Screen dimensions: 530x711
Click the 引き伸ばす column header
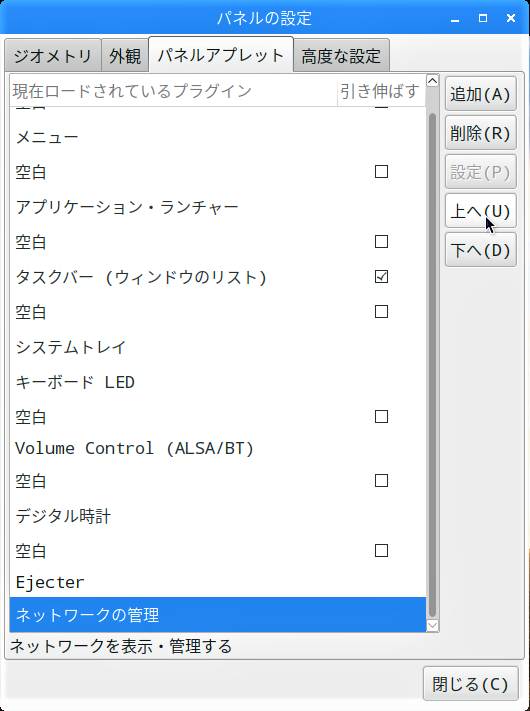point(380,91)
